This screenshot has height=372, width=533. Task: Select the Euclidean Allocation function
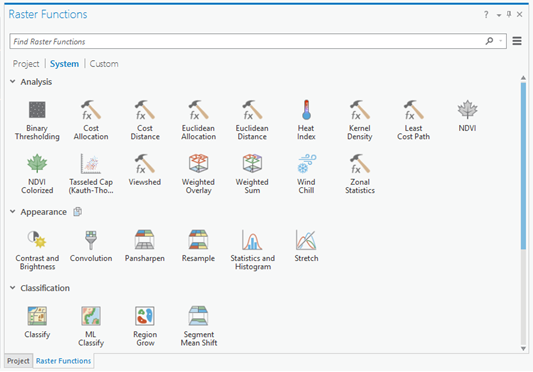point(199,120)
